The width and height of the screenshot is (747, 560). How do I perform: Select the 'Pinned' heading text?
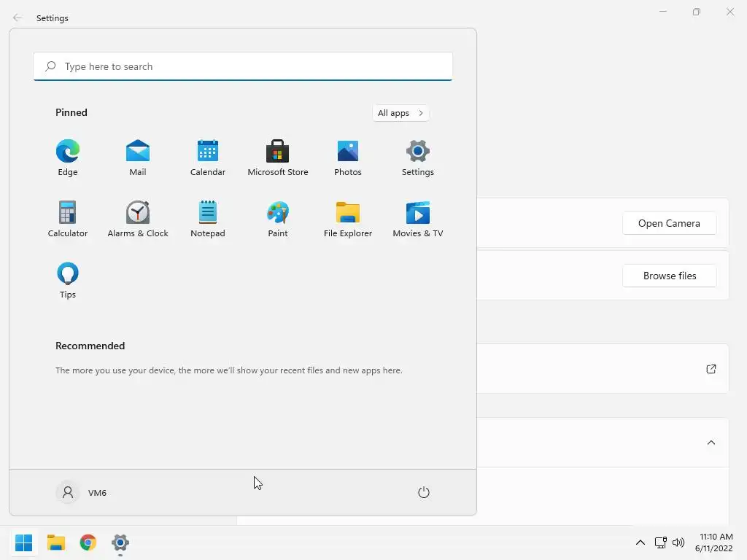71,112
